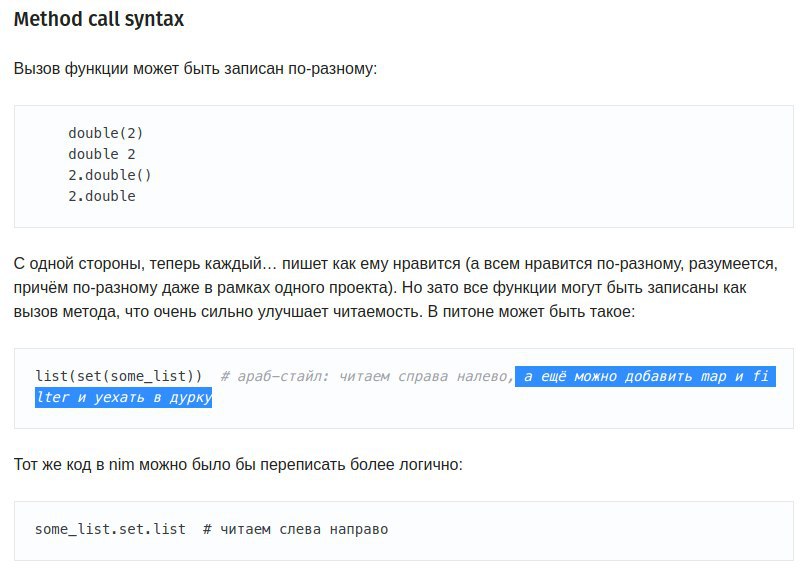Click the paragraph starting 'С одной стороны'
Screen dimensions: 808x580
395,287
